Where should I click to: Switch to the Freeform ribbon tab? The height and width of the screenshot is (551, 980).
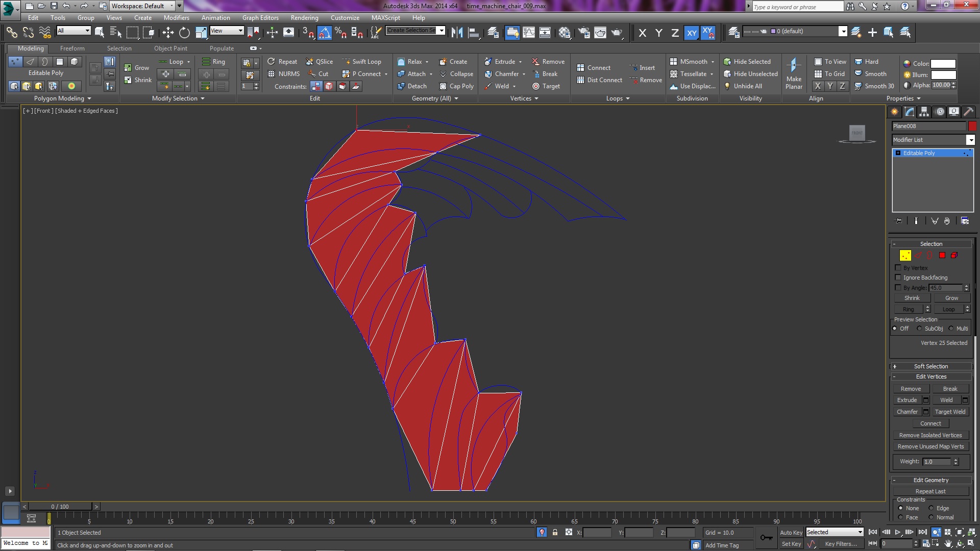pos(72,48)
